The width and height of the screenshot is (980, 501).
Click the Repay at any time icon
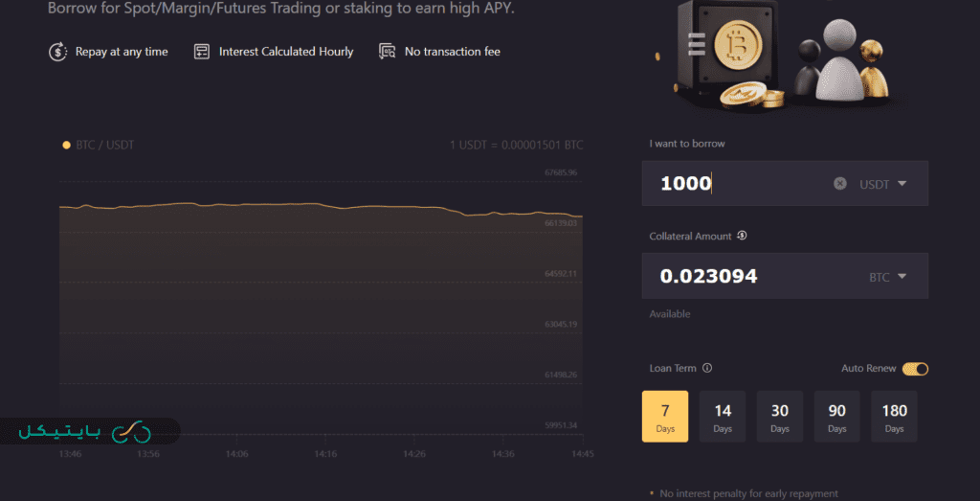(x=57, y=52)
